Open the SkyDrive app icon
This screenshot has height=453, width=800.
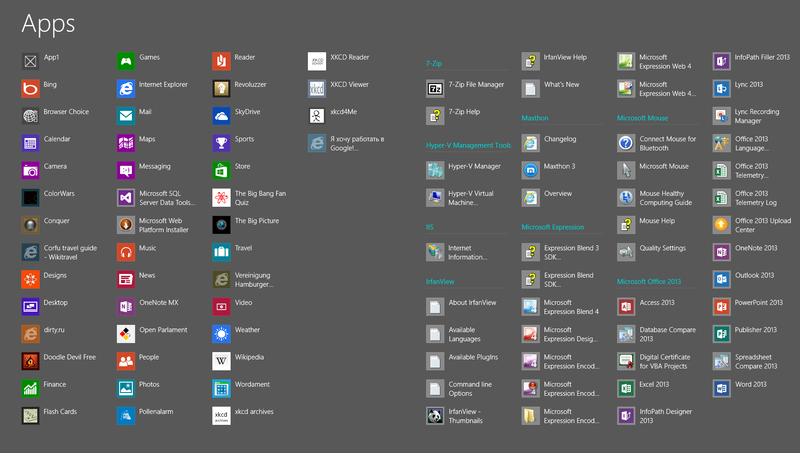coord(221,116)
